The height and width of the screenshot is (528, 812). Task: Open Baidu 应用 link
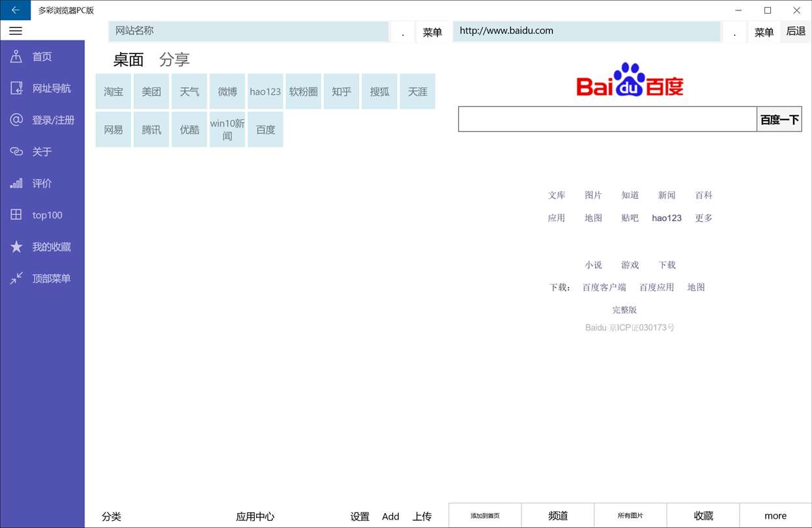[557, 218]
